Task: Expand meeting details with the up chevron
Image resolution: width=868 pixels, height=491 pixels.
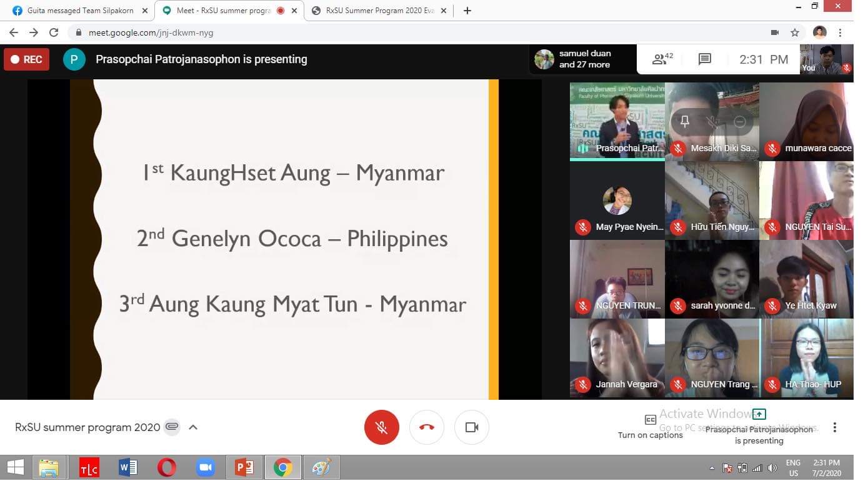Action: [x=193, y=427]
